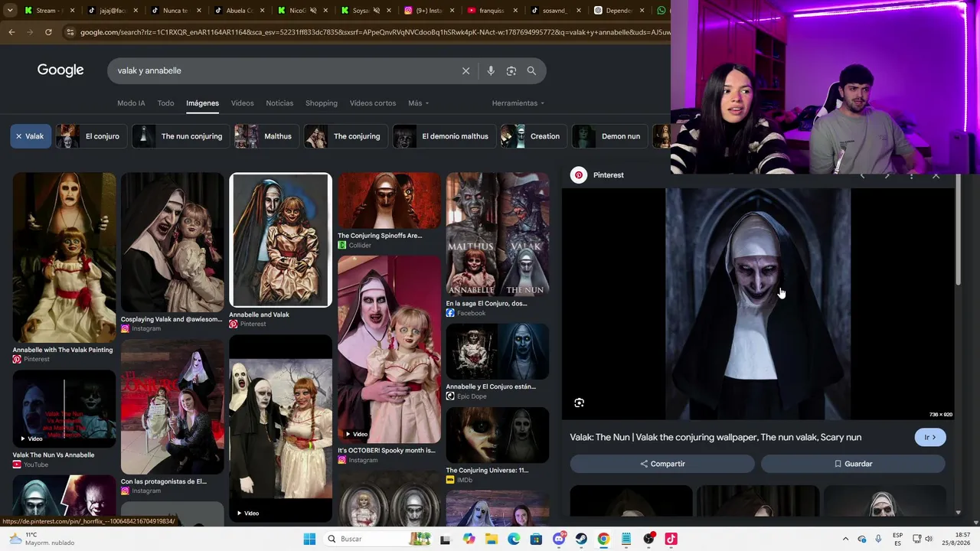
Task: Show previous image in preview panel
Action: pyautogui.click(x=862, y=175)
